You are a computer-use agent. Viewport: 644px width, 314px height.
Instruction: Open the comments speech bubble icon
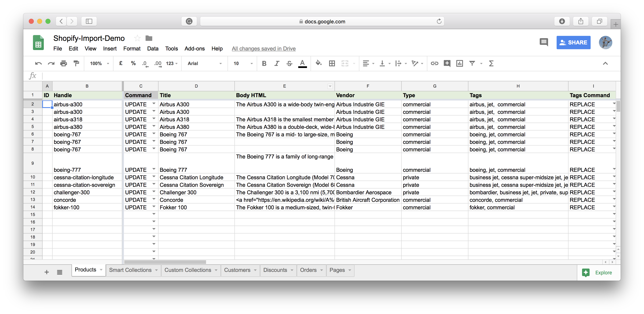pyautogui.click(x=543, y=42)
